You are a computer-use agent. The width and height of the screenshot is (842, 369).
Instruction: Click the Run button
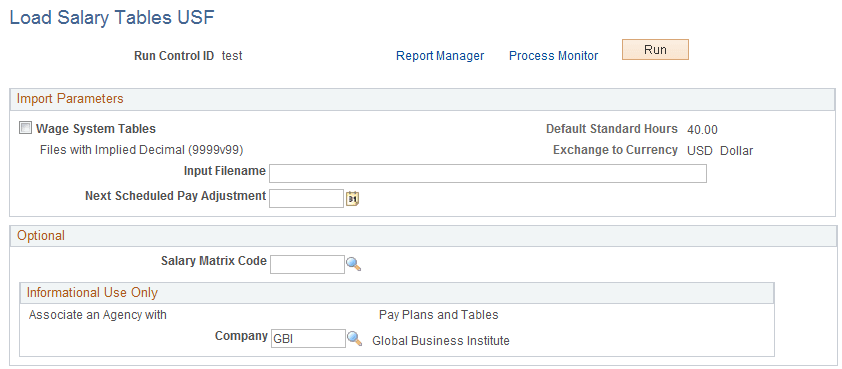[655, 49]
